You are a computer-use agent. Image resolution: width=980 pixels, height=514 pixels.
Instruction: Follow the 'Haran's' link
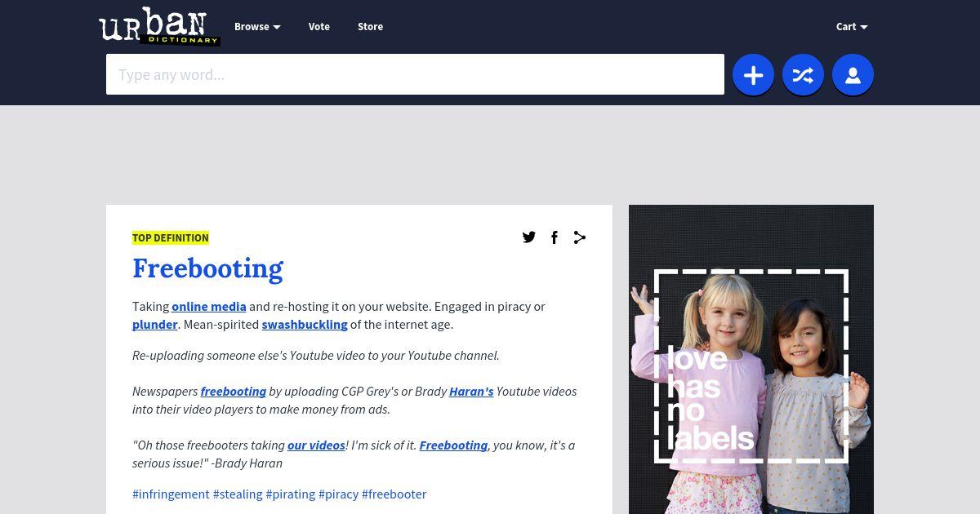click(471, 391)
